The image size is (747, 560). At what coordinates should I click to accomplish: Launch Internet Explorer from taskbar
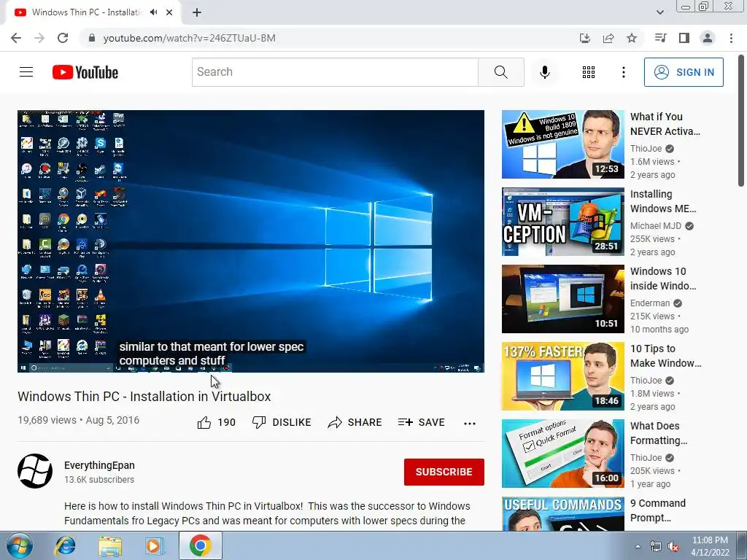pos(65,545)
